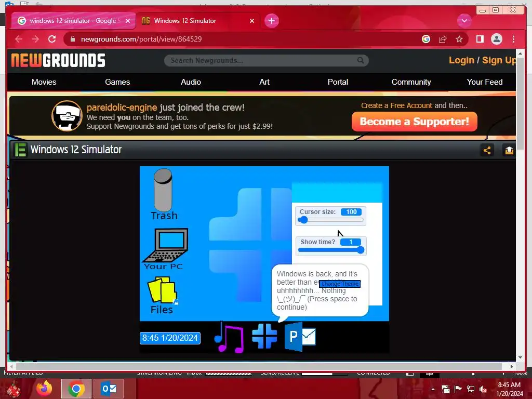Click Become a Supporter! button
Viewport: 532px width, 399px height.
414,122
